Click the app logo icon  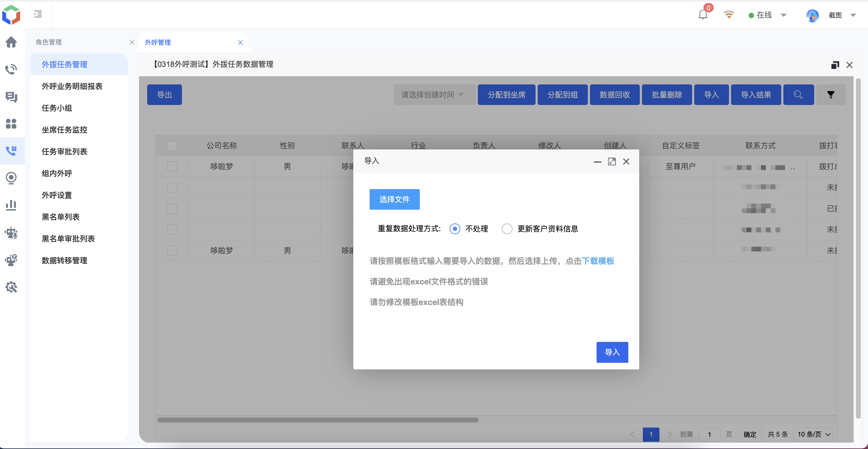pyautogui.click(x=11, y=15)
